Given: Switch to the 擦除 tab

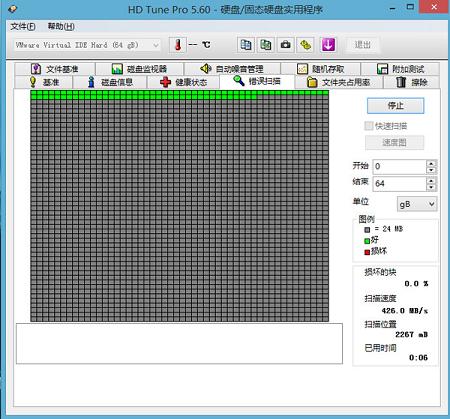Looking at the screenshot, I should point(411,82).
